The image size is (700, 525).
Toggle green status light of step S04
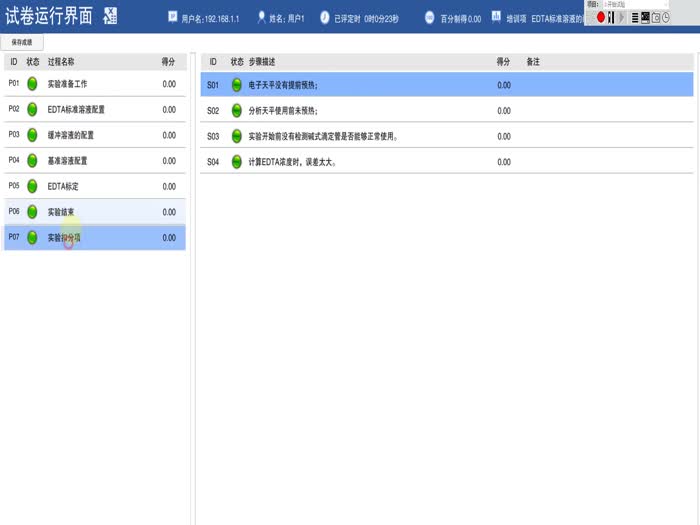[237, 161]
